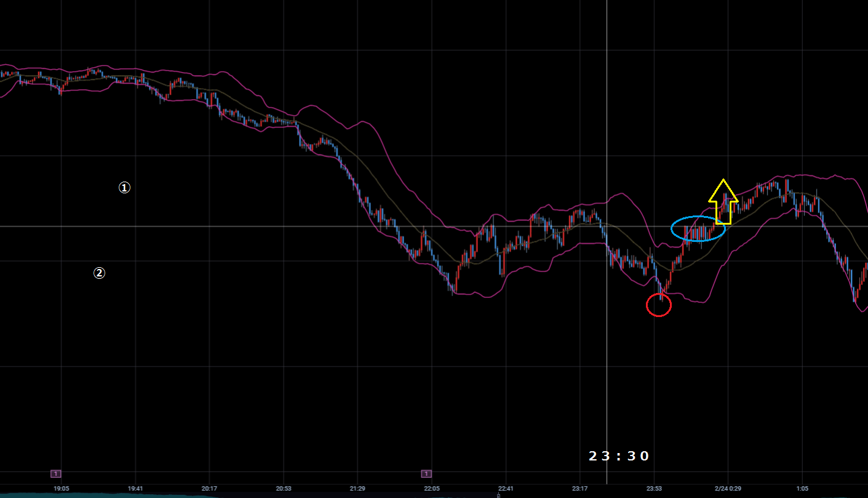
Task: Click the 22:41 time axis label
Action: point(506,488)
